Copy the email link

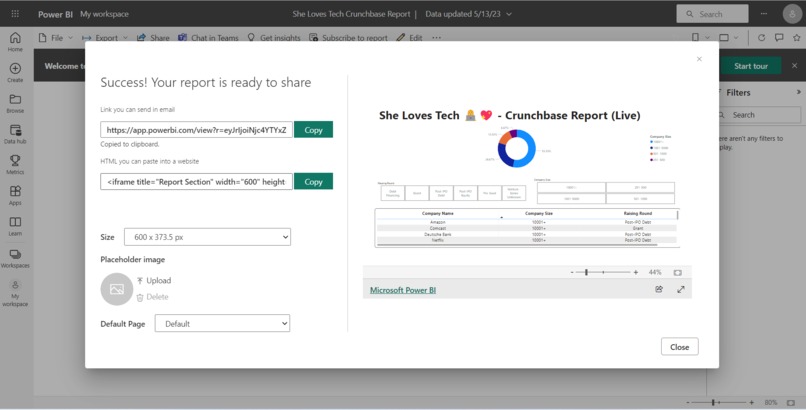click(313, 129)
